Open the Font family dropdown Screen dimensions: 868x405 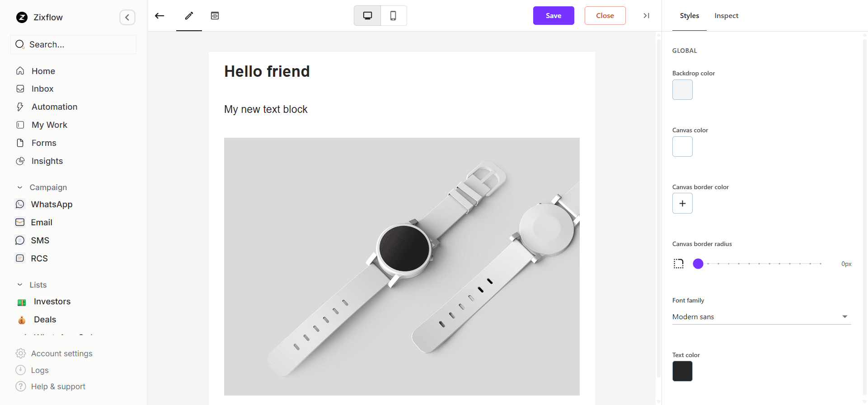[x=761, y=317]
